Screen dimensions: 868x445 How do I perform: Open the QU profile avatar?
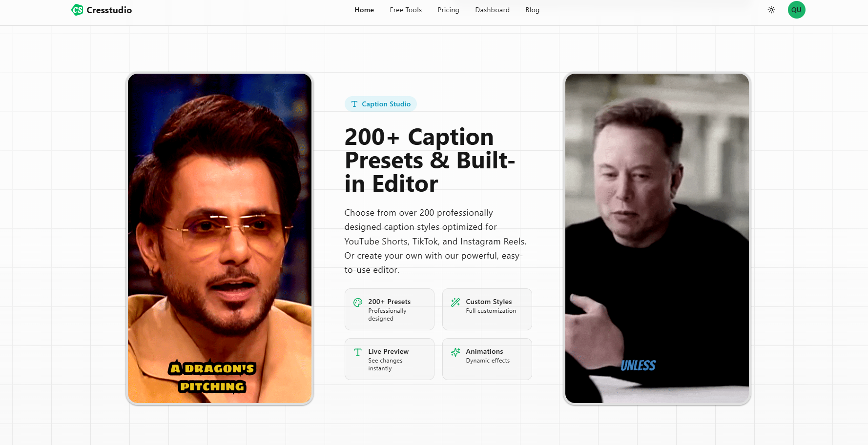click(796, 10)
